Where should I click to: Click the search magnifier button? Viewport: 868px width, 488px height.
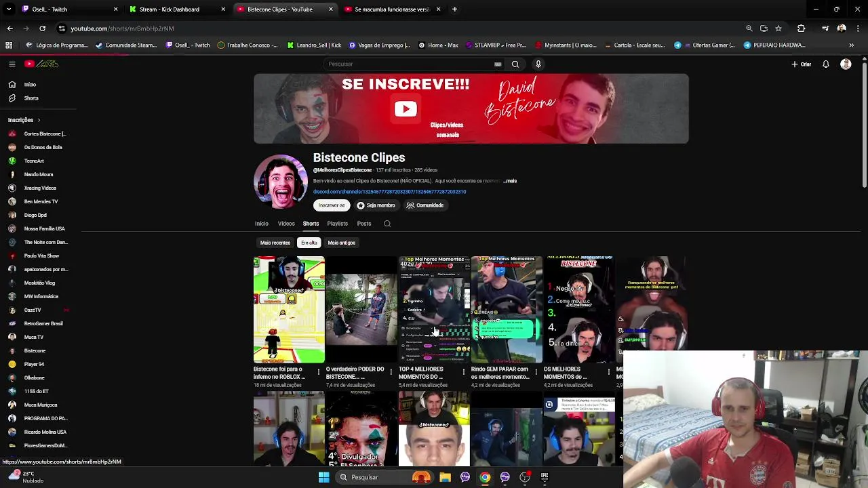pyautogui.click(x=515, y=64)
